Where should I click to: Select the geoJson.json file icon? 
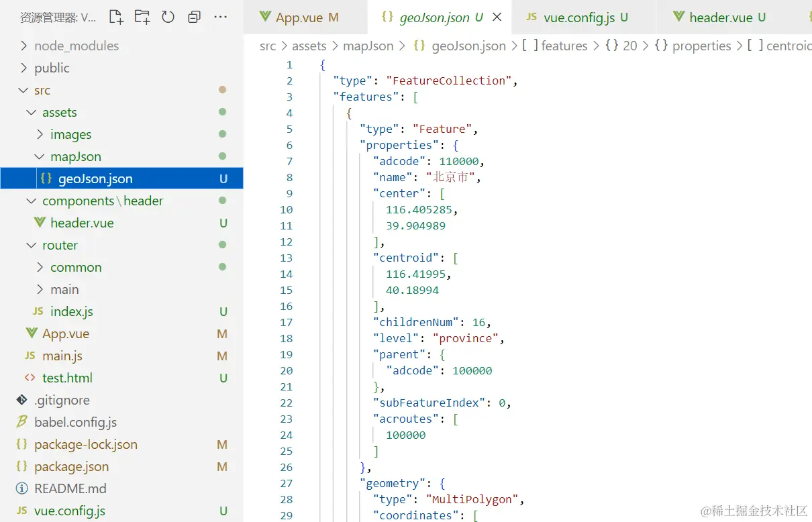tap(46, 178)
